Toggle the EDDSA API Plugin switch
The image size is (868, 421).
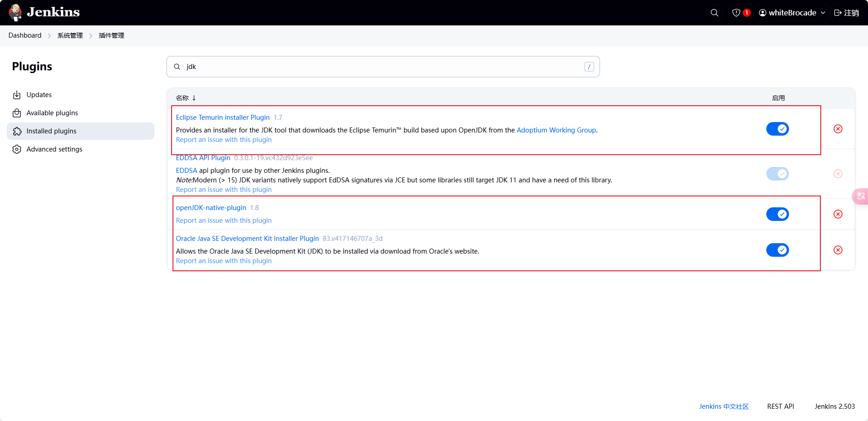778,174
